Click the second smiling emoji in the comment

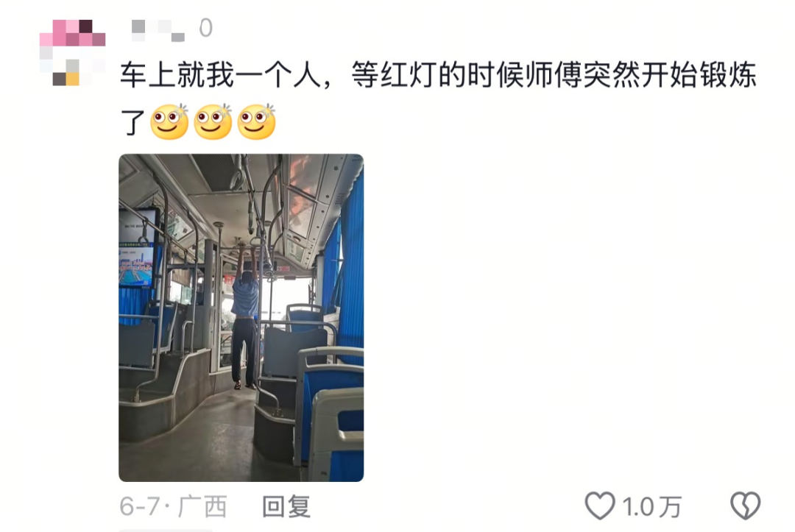213,121
